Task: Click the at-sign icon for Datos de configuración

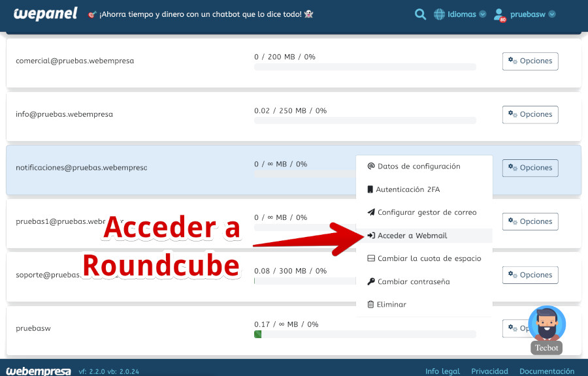Action: pyautogui.click(x=371, y=166)
